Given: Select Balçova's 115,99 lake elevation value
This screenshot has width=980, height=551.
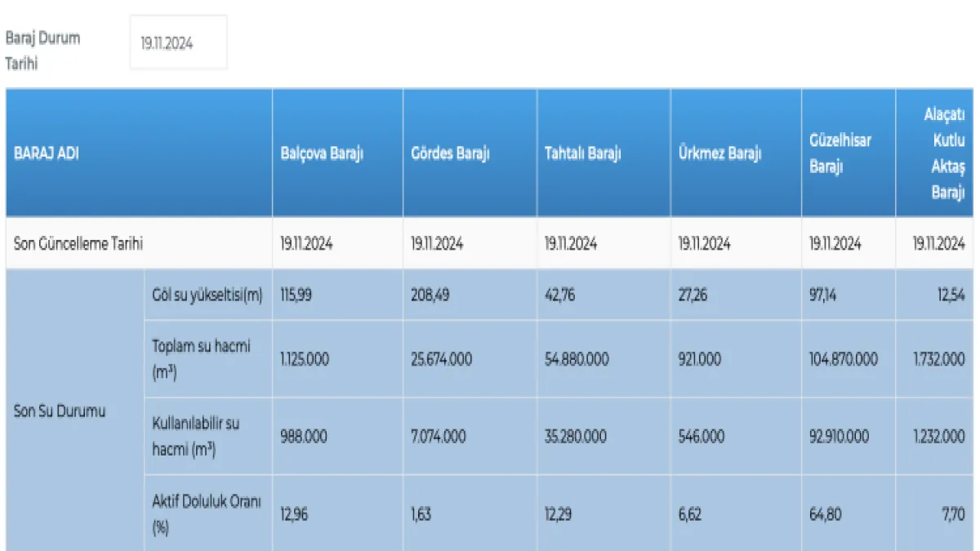Looking at the screenshot, I should (296, 295).
